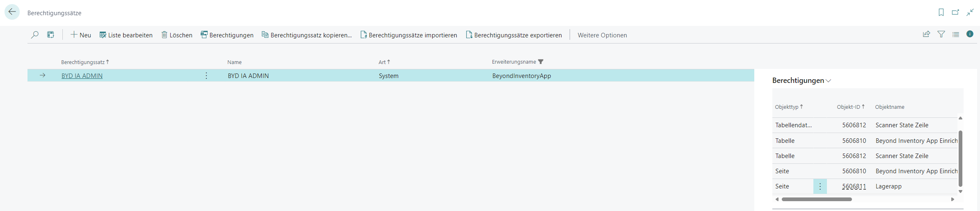
Task: Click Berechtigungssatz kopieren button
Action: pos(307,35)
